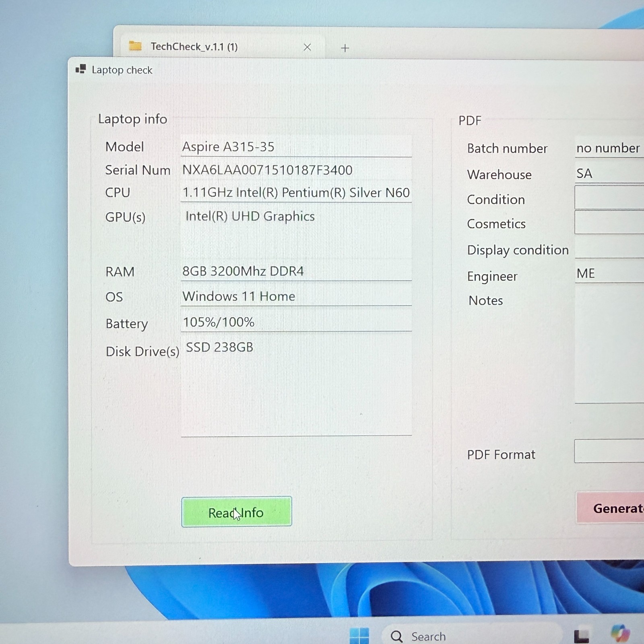The height and width of the screenshot is (644, 644).
Task: Click the OS field Windows 11 Home
Action: pos(296,296)
